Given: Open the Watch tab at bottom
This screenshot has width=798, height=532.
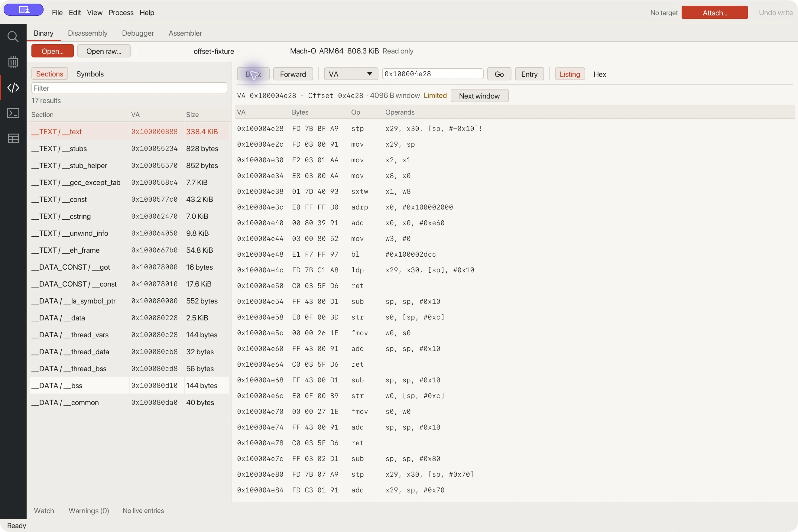Looking at the screenshot, I should point(44,511).
